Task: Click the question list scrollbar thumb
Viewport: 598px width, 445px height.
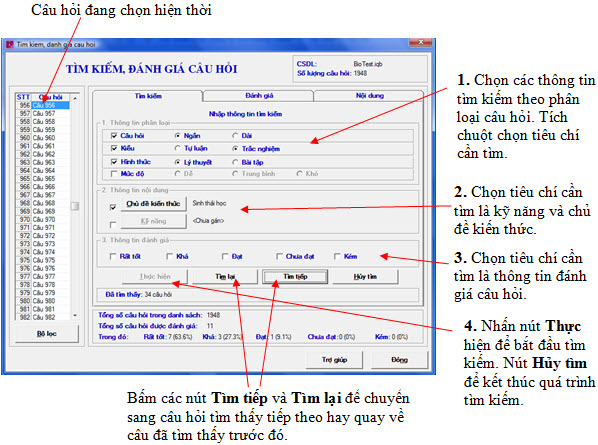Action: coord(75,206)
